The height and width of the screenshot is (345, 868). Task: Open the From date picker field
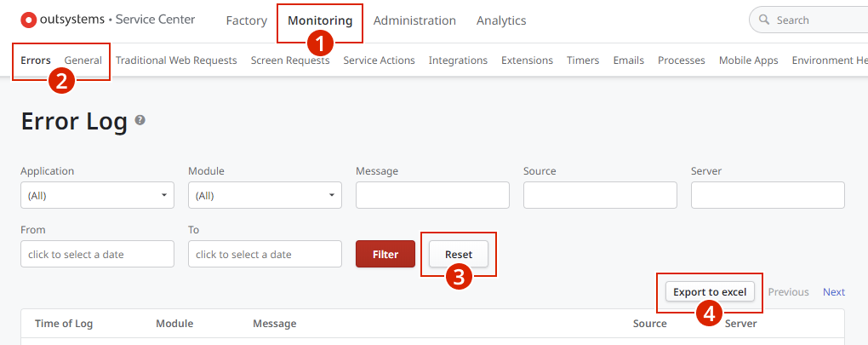coord(97,254)
